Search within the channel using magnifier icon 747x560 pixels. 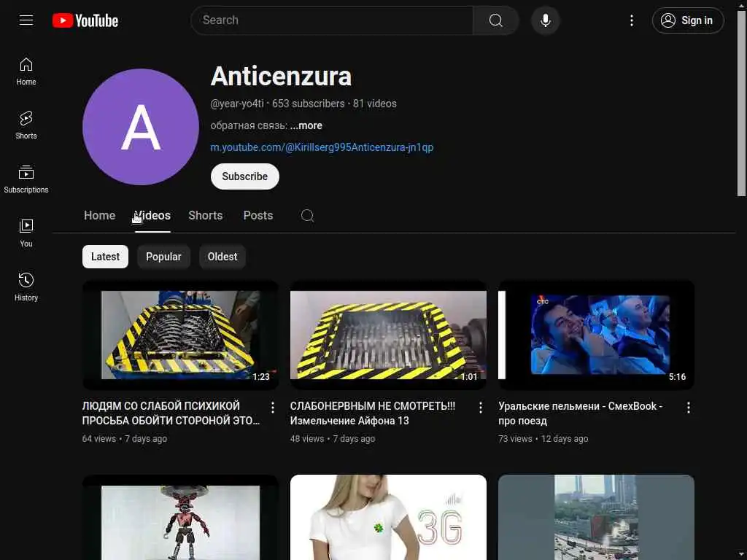(307, 216)
